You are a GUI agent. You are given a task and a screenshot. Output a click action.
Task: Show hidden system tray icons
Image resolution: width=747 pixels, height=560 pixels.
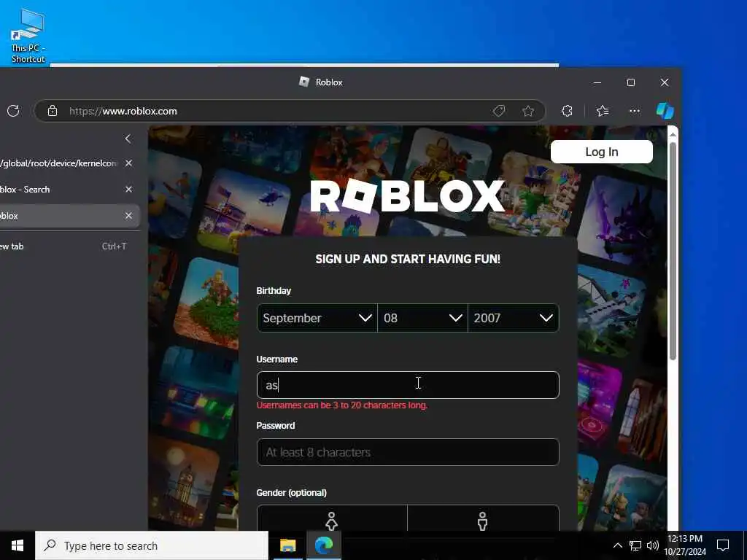pyautogui.click(x=617, y=545)
